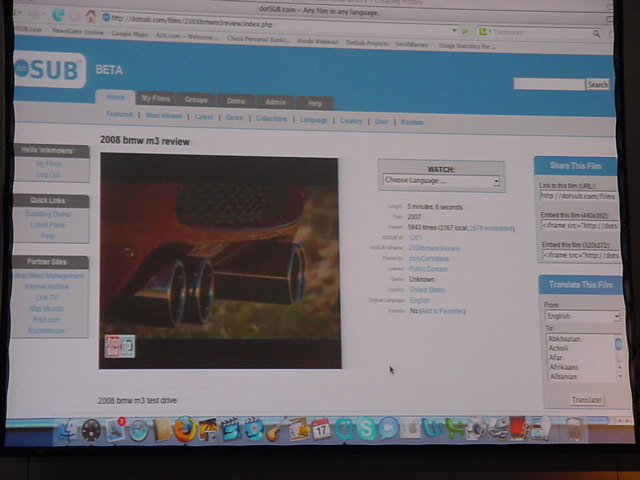Click the Collections link
The height and width of the screenshot is (480, 640).
point(271,119)
